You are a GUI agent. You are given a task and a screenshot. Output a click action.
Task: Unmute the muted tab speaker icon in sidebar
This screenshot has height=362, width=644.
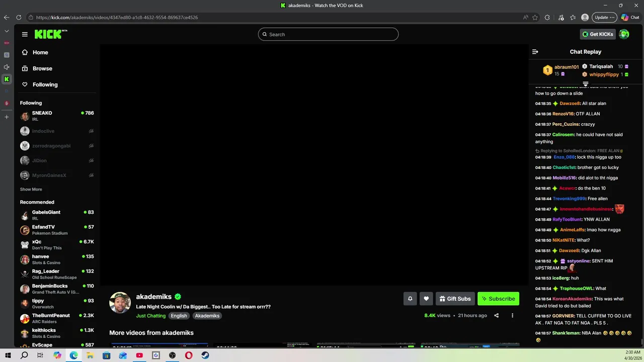[7, 67]
